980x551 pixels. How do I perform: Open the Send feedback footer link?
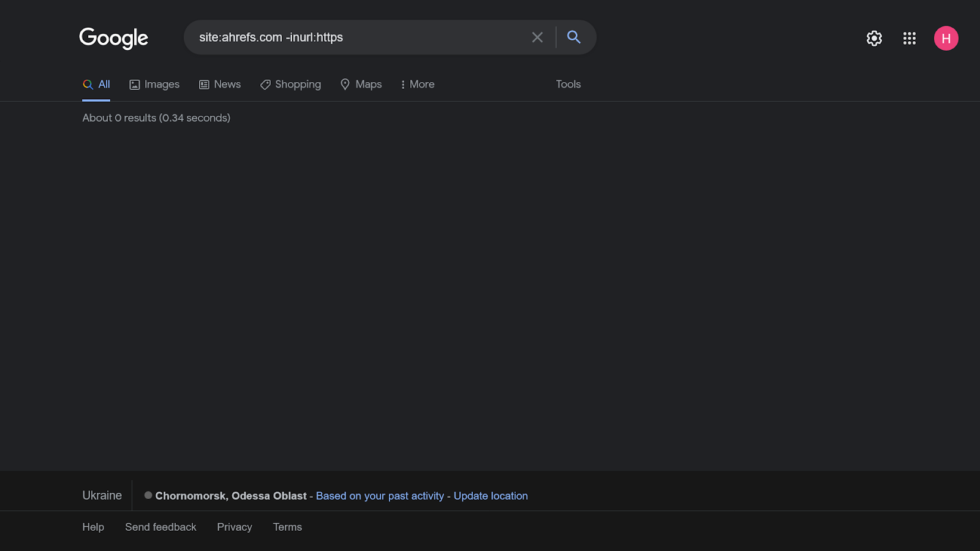pos(160,527)
